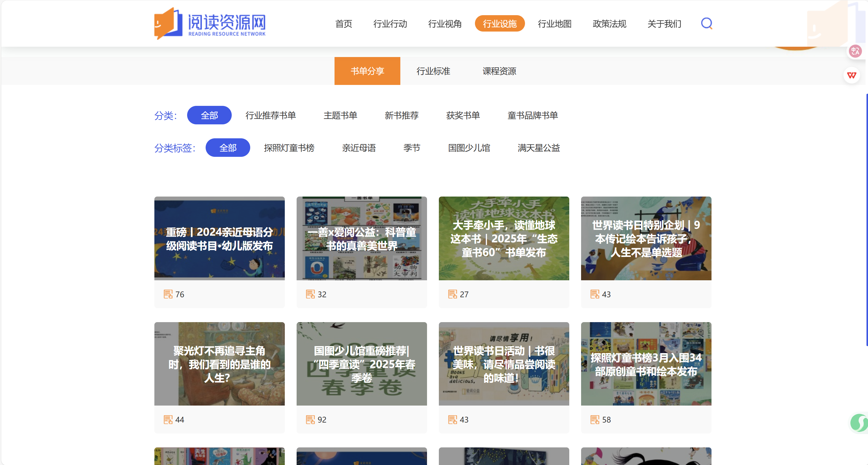
Task: Filter by 主题书单 category
Action: [x=340, y=115]
